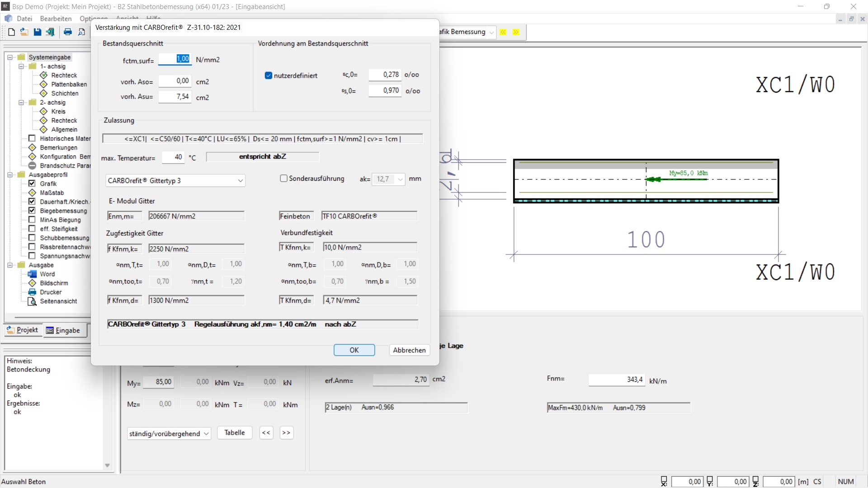This screenshot has height=488, width=868.
Task: Click the Seitenansicht page preview icon
Action: [x=32, y=301]
